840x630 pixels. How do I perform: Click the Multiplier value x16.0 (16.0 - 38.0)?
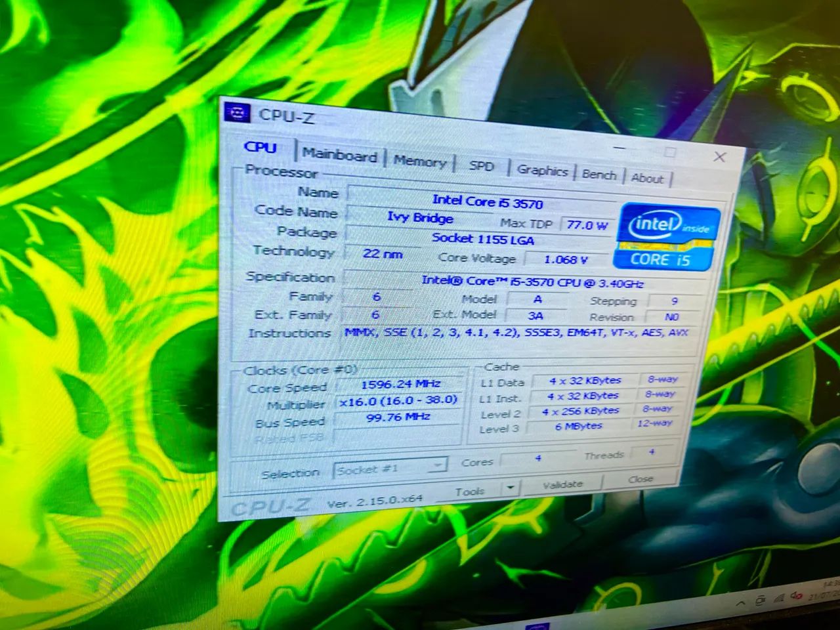[398, 400]
